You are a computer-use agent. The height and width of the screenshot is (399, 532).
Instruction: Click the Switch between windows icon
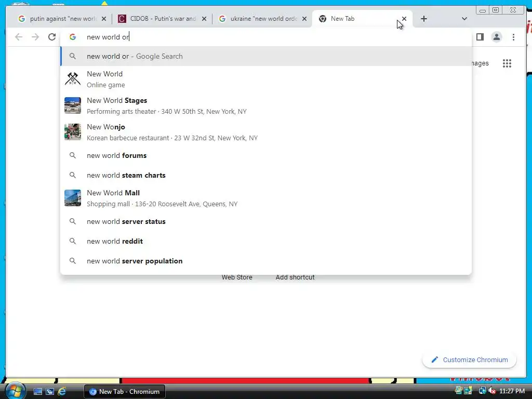point(50,391)
